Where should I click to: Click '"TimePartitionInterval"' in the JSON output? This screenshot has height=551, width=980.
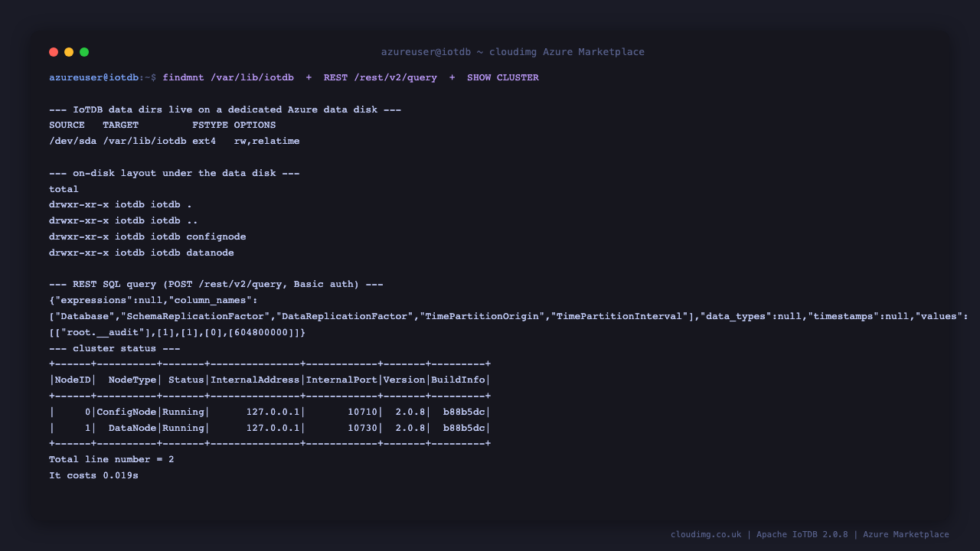[619, 316]
